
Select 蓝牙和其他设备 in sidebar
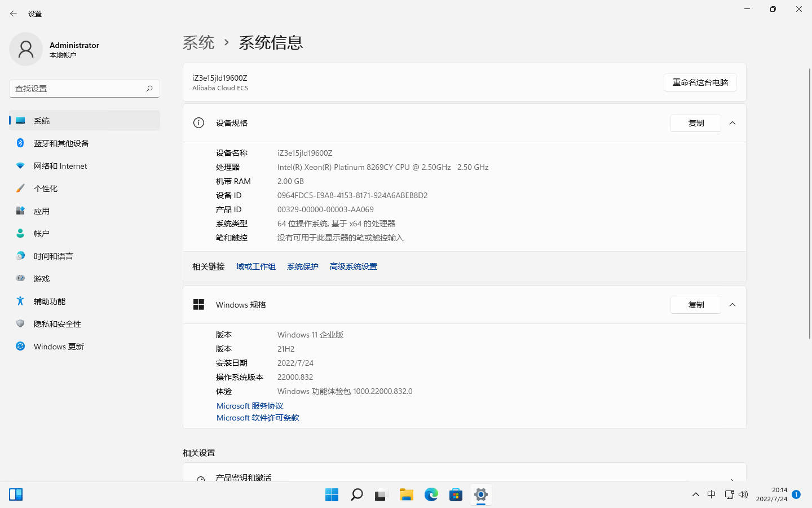(85, 143)
